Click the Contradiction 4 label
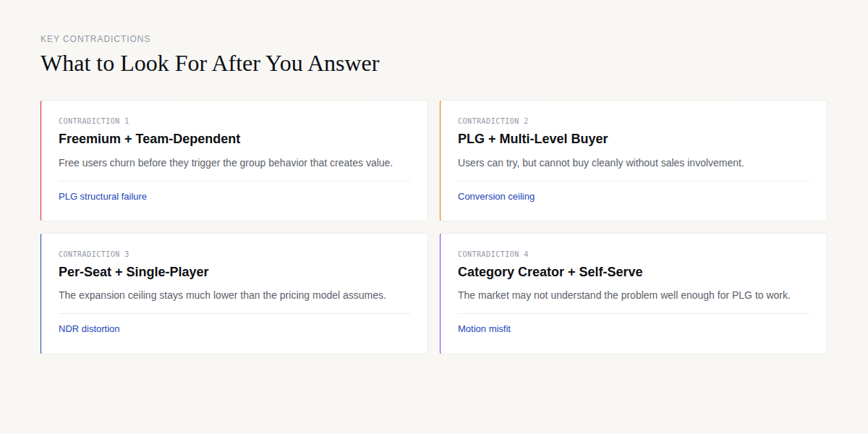This screenshot has height=434, width=868. pyautogui.click(x=493, y=254)
